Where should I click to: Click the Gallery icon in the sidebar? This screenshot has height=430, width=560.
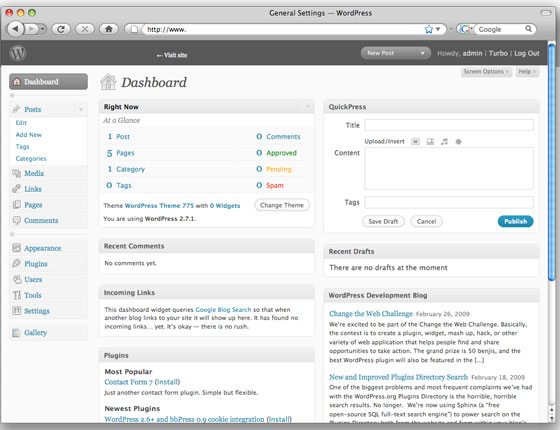pos(17,332)
